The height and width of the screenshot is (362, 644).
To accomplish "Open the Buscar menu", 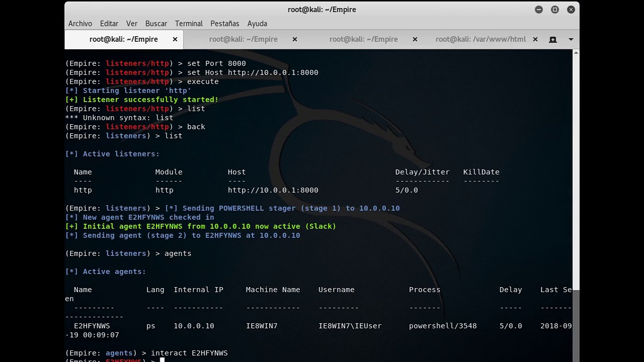I will pos(156,24).
